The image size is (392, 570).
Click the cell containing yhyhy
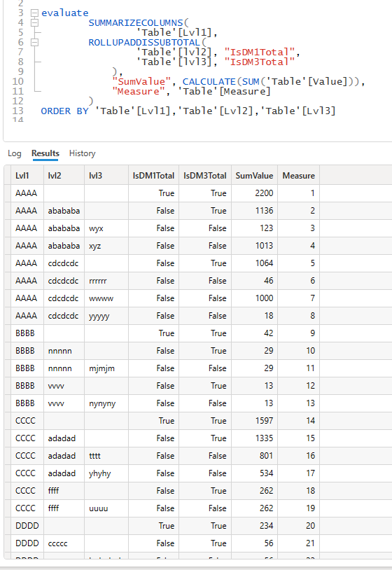point(106,473)
